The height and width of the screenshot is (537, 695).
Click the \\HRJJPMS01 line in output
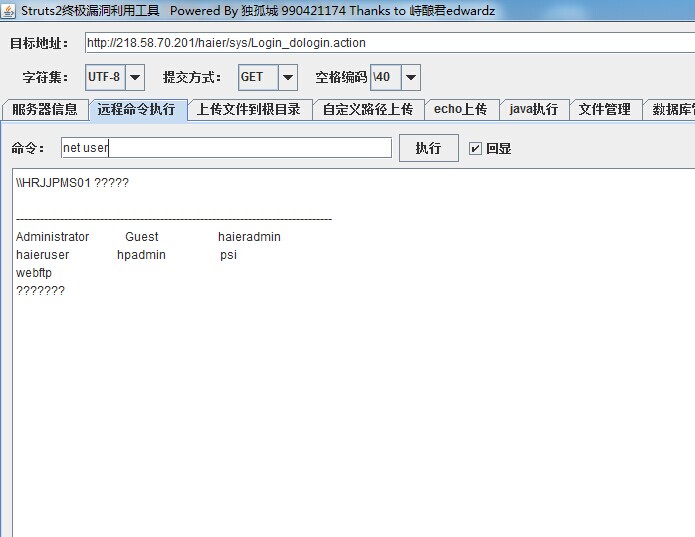[x=72, y=183]
